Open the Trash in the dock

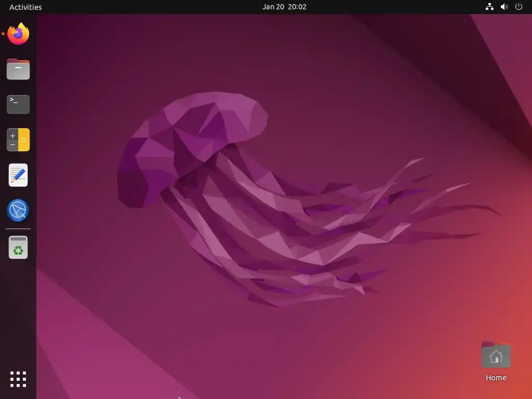tap(18, 247)
